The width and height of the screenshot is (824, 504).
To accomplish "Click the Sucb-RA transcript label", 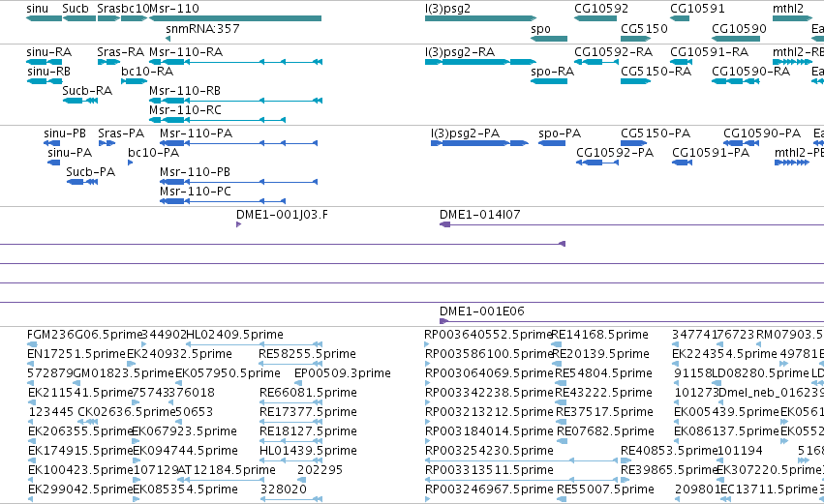I will click(x=87, y=91).
